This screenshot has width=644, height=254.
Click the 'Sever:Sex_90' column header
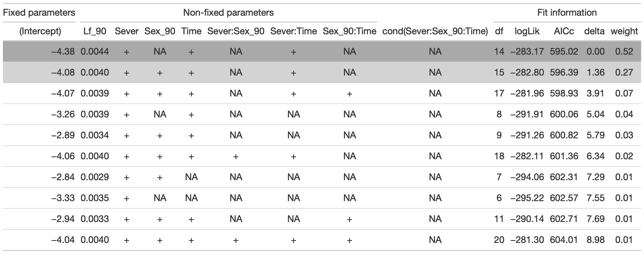tap(236, 31)
